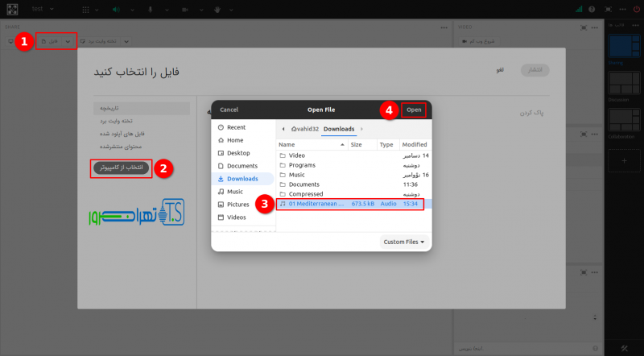The height and width of the screenshot is (356, 644).
Task: Click the red power end-meeting icon
Action: pyautogui.click(x=637, y=9)
